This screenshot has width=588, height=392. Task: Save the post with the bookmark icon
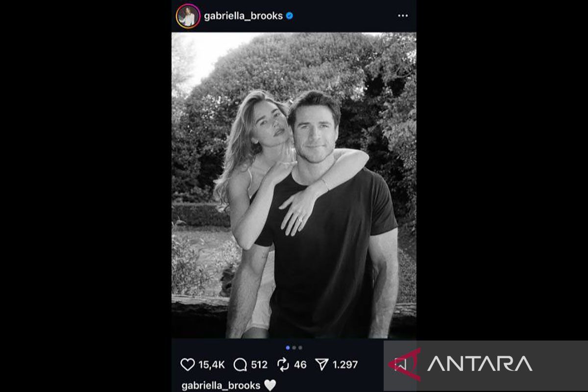tap(401, 365)
